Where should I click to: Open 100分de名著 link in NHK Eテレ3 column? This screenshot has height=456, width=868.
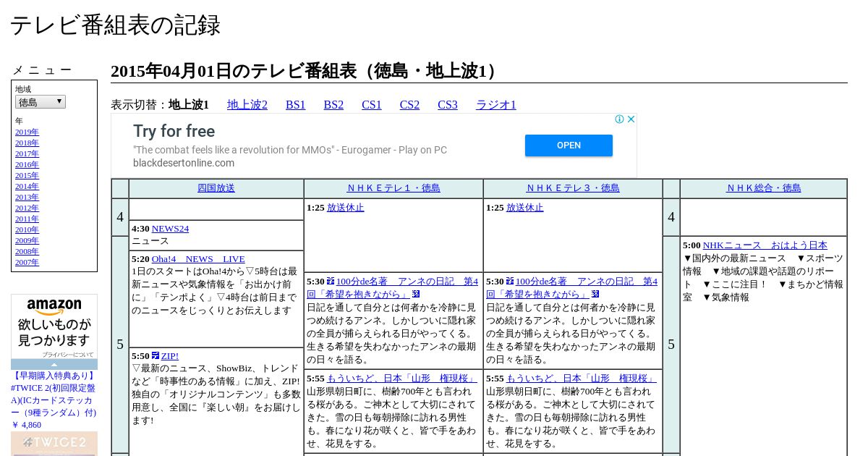point(571,287)
